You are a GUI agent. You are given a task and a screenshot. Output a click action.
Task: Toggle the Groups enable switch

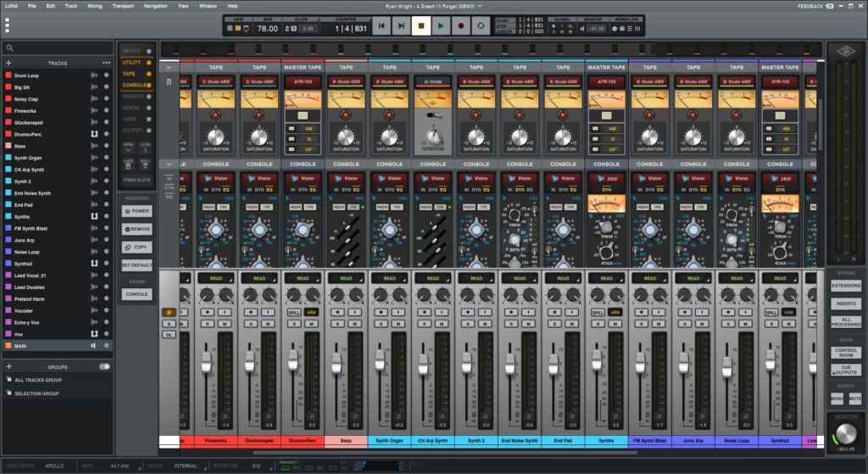point(104,366)
